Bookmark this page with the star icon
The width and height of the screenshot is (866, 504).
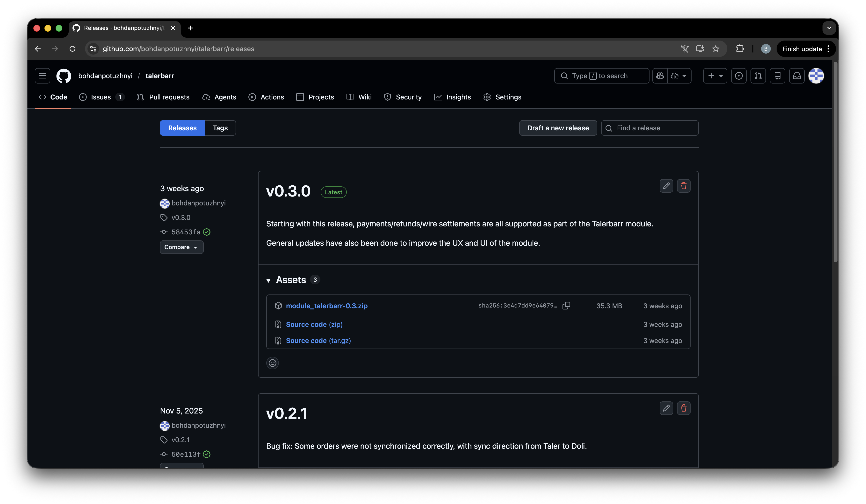pos(715,49)
